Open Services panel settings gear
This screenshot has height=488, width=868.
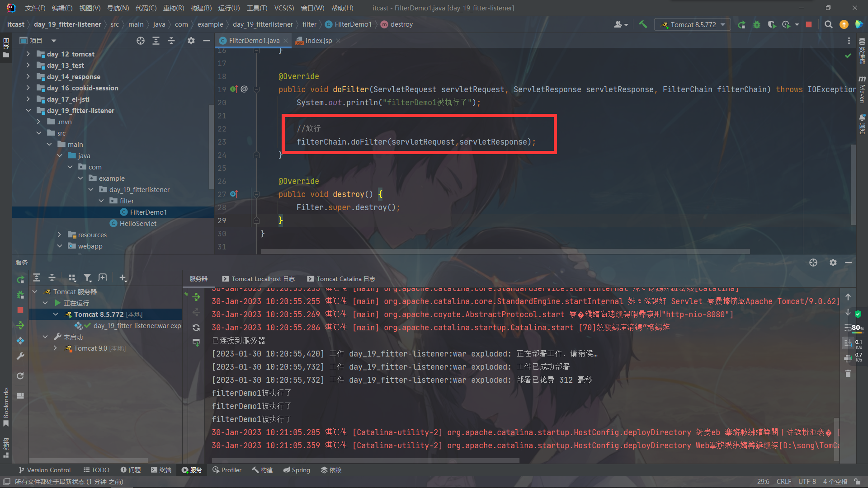[833, 263]
